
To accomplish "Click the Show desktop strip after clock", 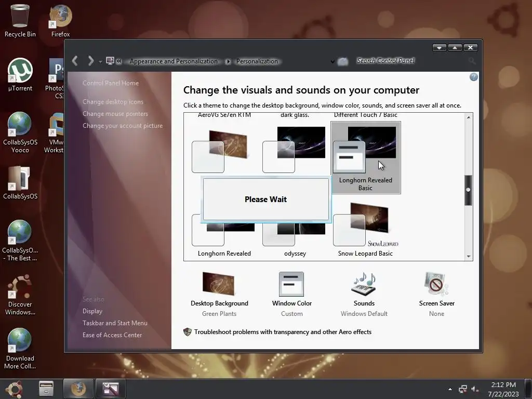I will click(x=528, y=389).
